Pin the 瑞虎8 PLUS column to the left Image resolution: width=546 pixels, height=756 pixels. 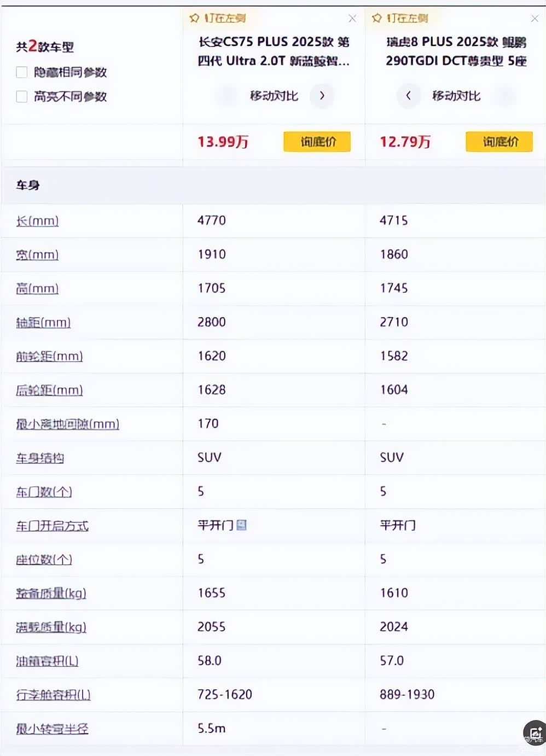tap(400, 19)
